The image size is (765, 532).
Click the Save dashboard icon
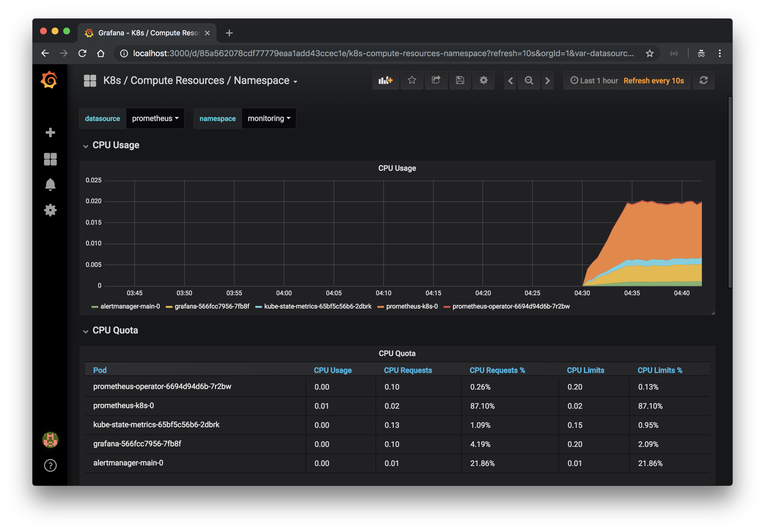point(460,80)
